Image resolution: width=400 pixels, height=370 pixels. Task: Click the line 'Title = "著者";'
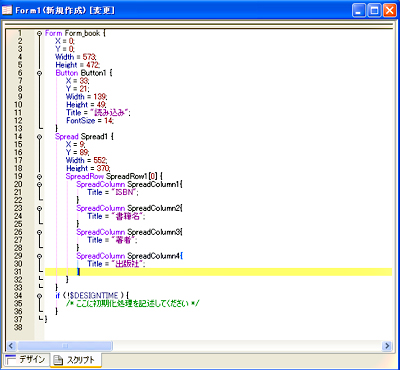pos(112,240)
